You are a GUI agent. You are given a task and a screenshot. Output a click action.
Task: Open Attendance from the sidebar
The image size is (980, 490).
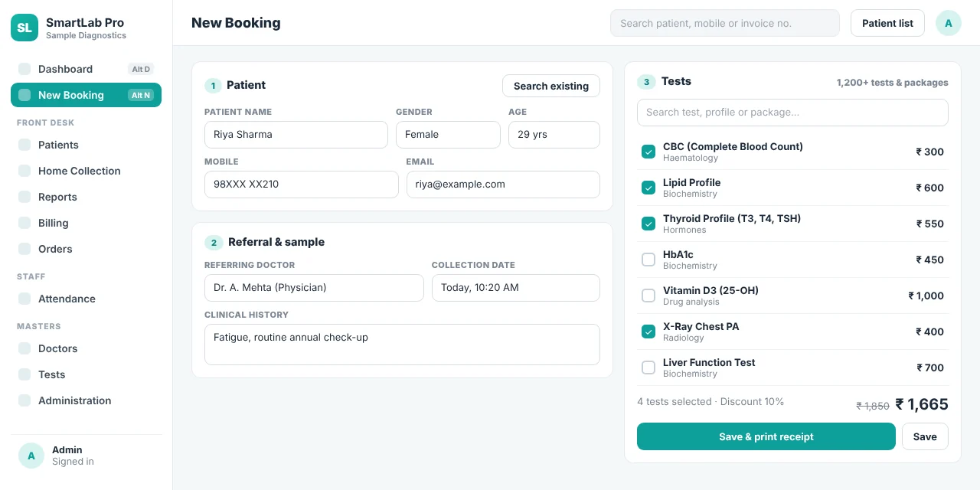click(86, 299)
